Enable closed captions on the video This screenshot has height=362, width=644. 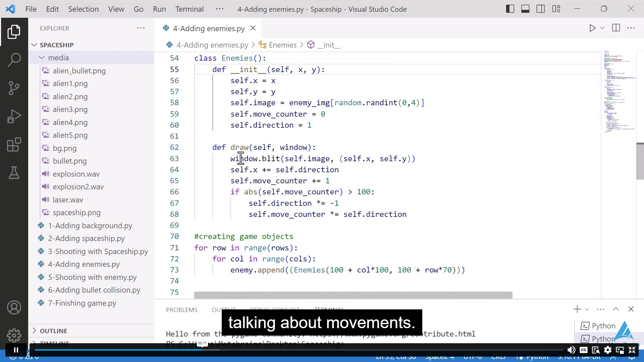pos(584,350)
